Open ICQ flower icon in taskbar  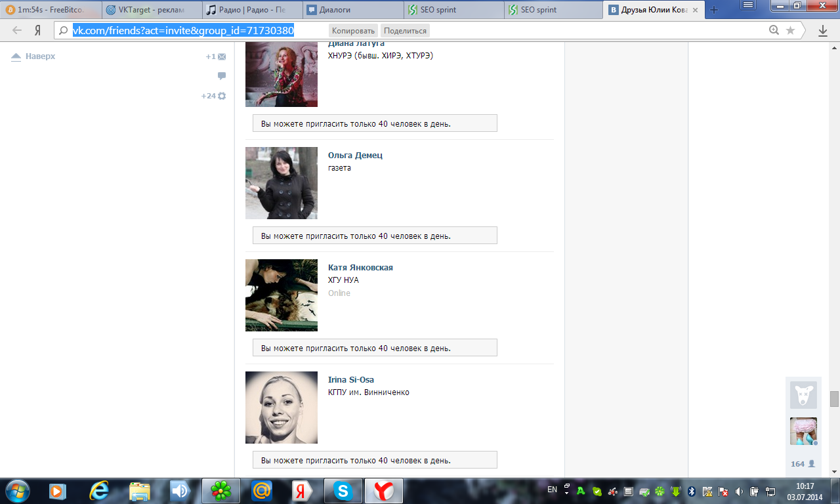click(x=220, y=491)
